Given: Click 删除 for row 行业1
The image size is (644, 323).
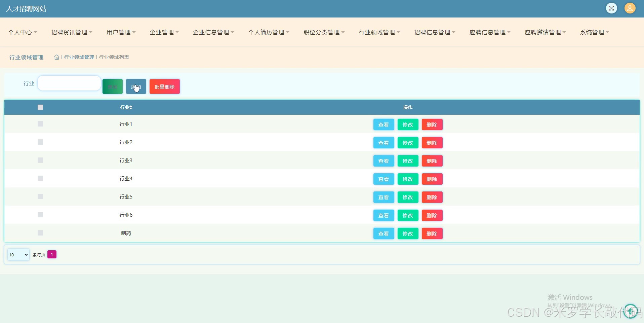Looking at the screenshot, I should coord(432,124).
